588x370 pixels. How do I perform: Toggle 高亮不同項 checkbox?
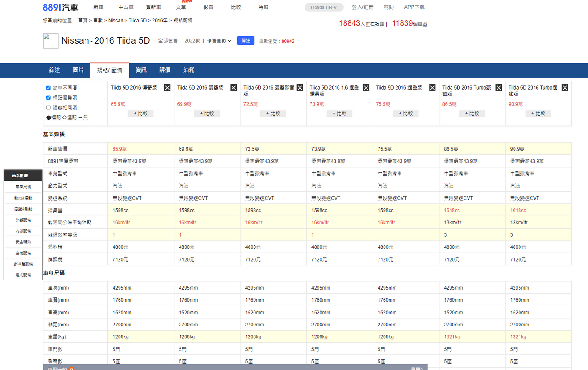pyautogui.click(x=49, y=88)
